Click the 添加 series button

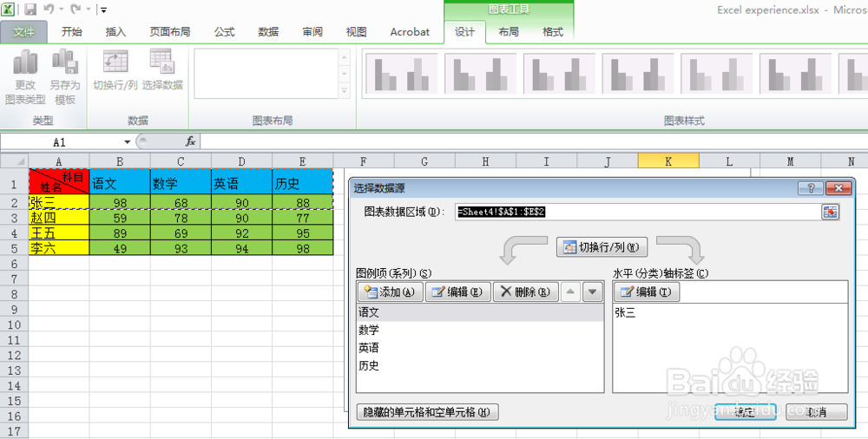pyautogui.click(x=391, y=292)
